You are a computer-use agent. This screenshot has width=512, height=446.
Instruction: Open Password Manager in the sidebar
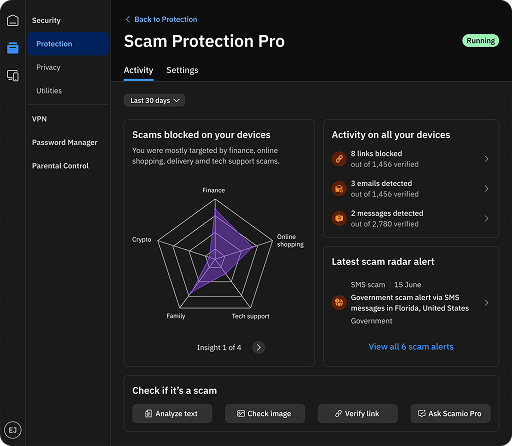click(65, 142)
